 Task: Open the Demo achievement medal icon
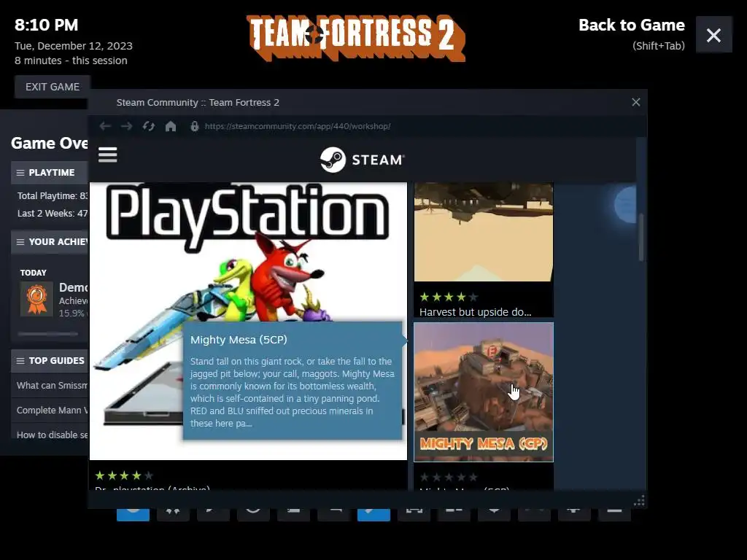coord(36,299)
